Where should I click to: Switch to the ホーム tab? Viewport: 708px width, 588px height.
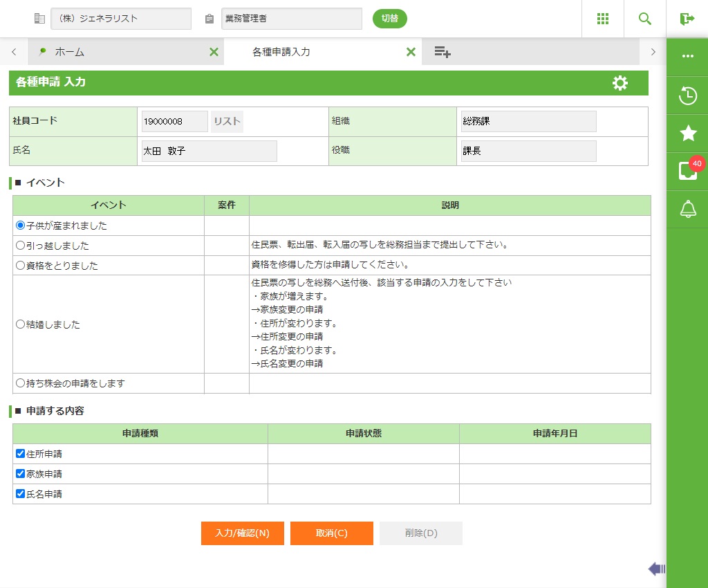tap(69, 52)
